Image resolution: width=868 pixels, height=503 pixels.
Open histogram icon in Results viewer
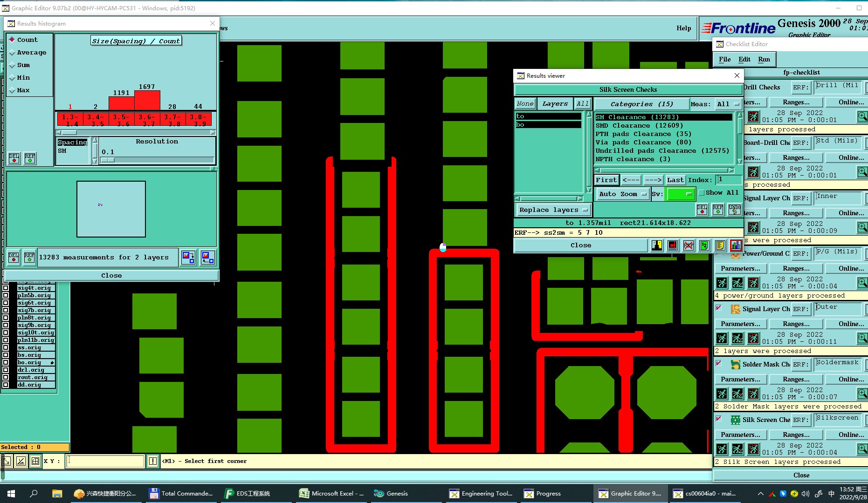pos(736,245)
